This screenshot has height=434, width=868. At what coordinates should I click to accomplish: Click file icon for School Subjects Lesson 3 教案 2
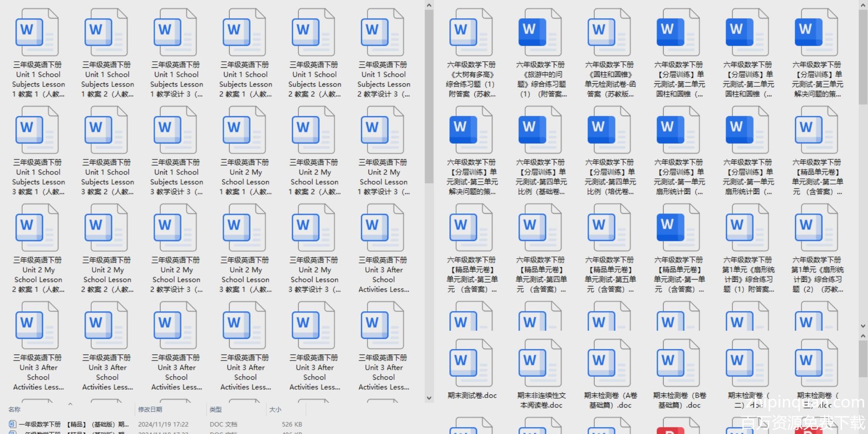[x=106, y=130]
